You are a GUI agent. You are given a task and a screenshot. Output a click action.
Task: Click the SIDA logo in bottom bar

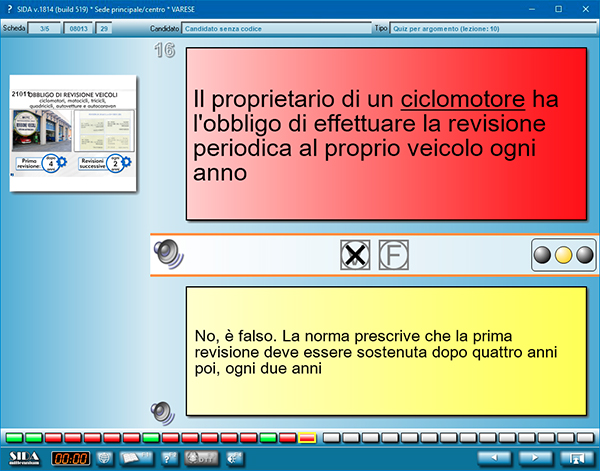pos(22,458)
